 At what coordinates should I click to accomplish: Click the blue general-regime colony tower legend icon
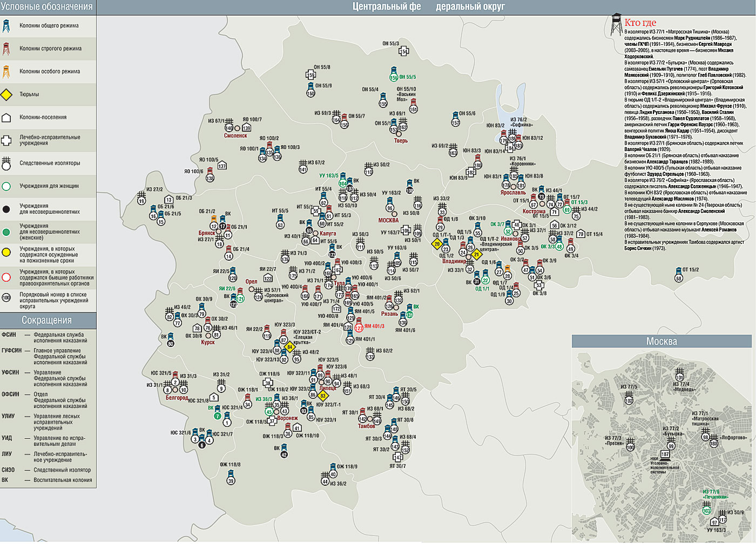pos(6,26)
